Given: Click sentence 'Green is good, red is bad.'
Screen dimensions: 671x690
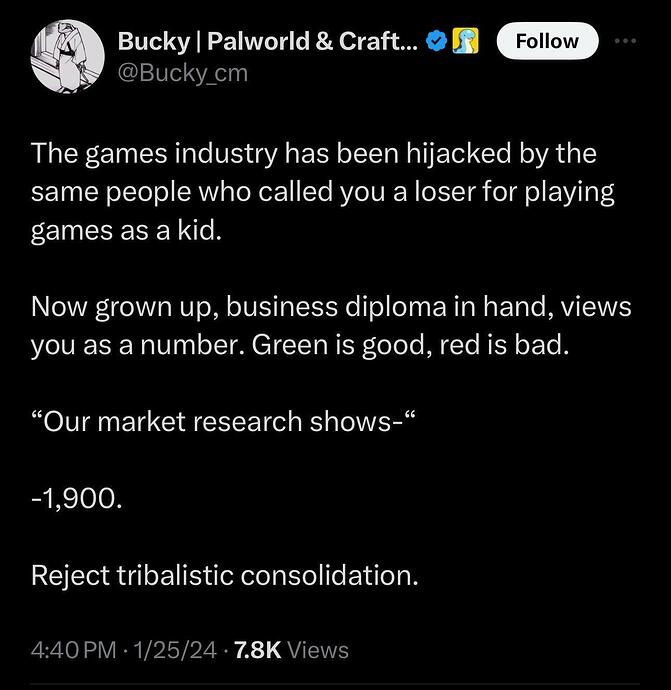Looking at the screenshot, I should pos(411,345).
